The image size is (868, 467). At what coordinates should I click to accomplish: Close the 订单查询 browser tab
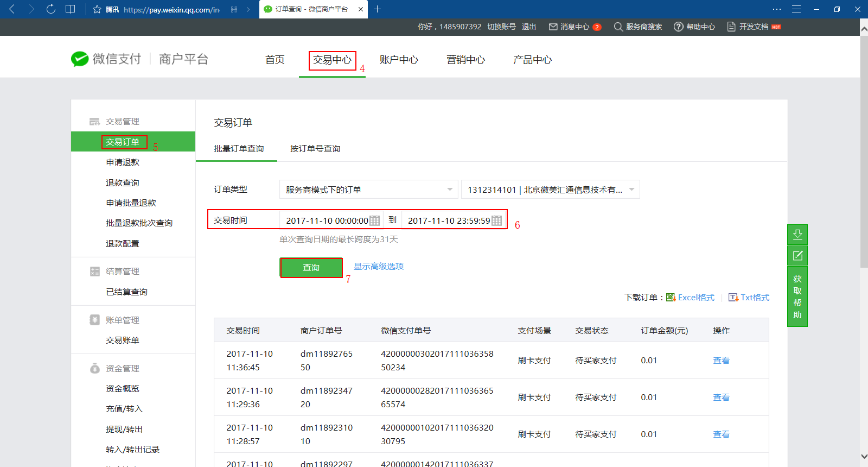click(361, 9)
